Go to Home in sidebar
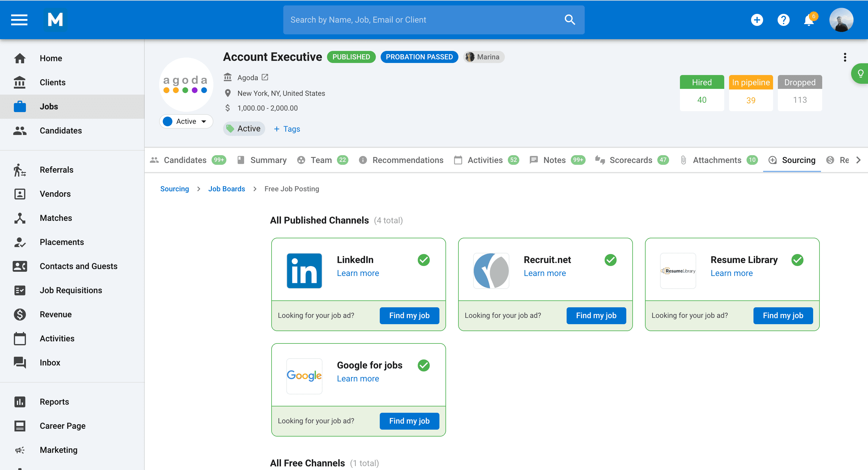Image resolution: width=868 pixels, height=470 pixels. [72, 58]
